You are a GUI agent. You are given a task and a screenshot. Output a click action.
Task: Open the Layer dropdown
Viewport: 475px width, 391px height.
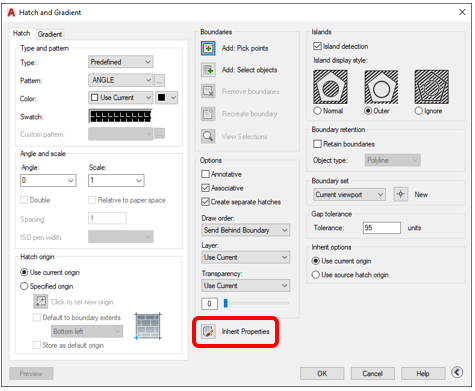246,257
